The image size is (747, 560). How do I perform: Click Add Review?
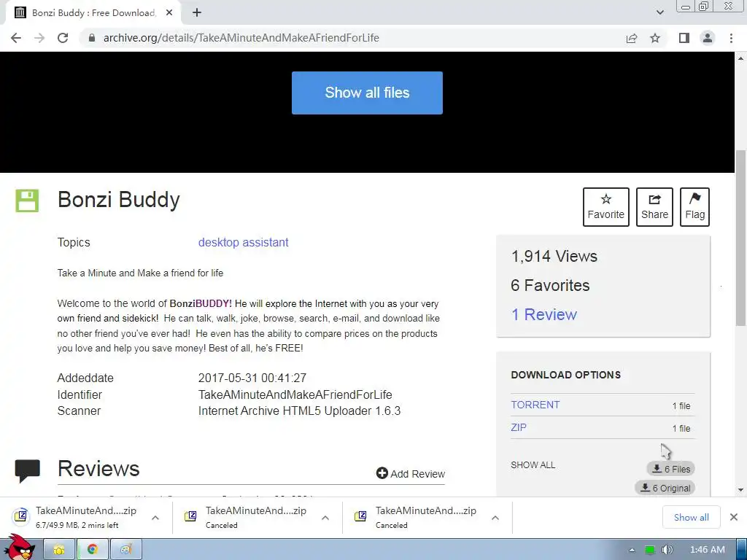pyautogui.click(x=410, y=474)
